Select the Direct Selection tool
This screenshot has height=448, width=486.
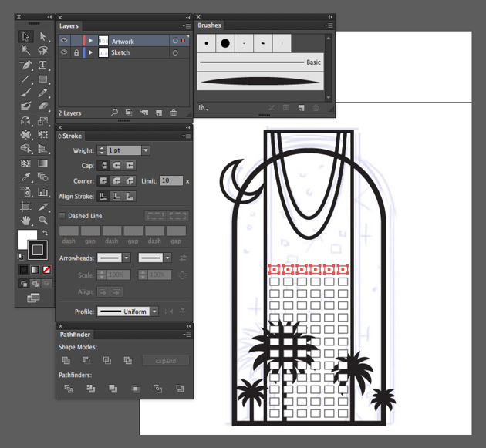tap(42, 36)
